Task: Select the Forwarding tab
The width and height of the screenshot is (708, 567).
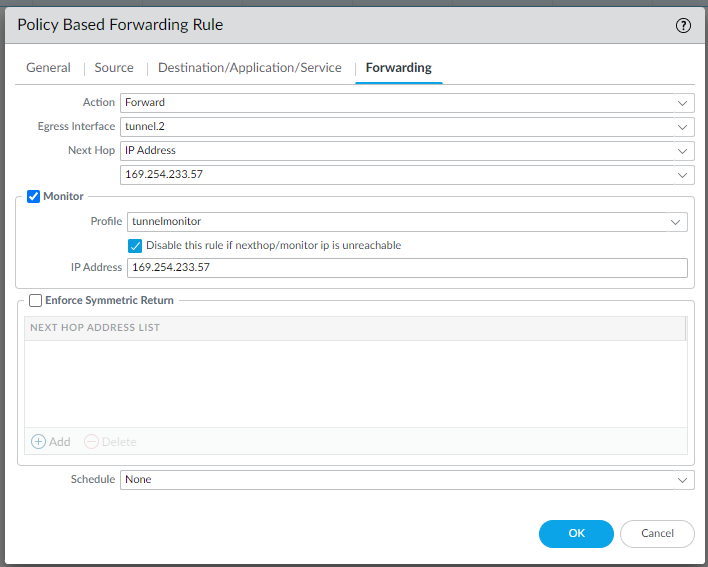Action: (x=398, y=68)
